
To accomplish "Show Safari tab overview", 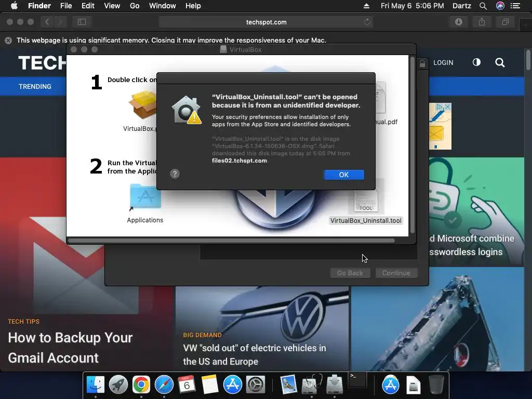I will [x=505, y=22].
